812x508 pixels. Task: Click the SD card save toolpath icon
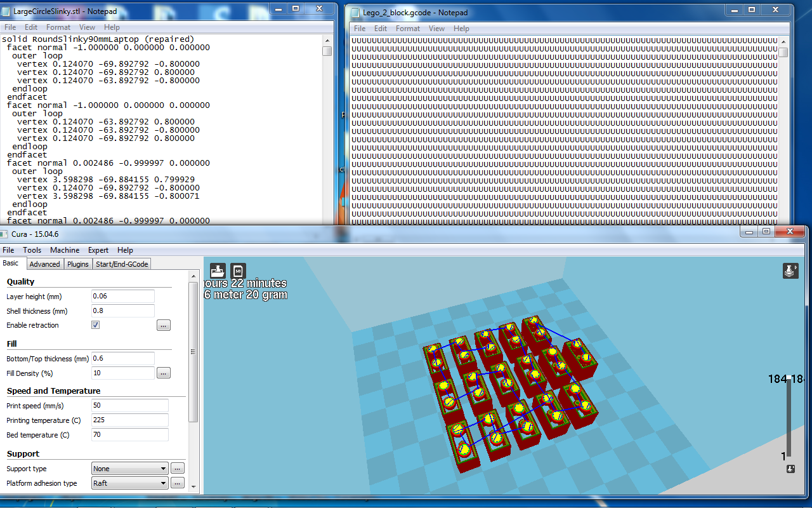click(238, 271)
